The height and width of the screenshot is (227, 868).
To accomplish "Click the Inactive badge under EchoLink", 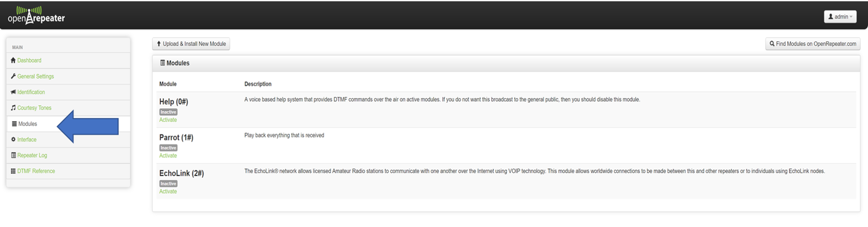I will point(168,183).
